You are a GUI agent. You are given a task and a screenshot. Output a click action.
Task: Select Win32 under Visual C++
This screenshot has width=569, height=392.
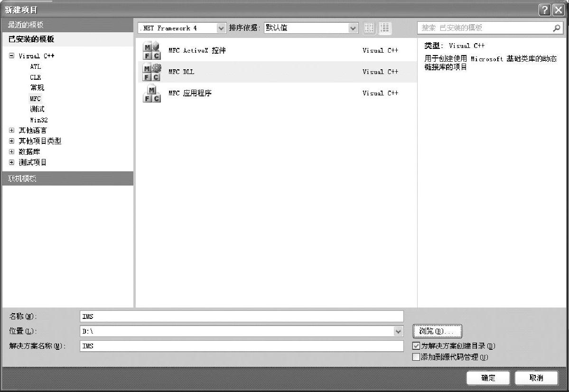tap(39, 120)
